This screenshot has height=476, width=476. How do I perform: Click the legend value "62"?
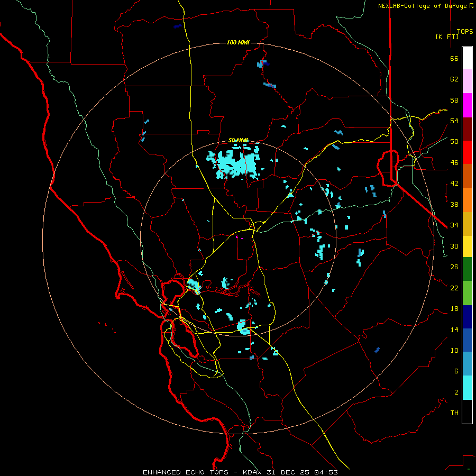[x=454, y=79]
